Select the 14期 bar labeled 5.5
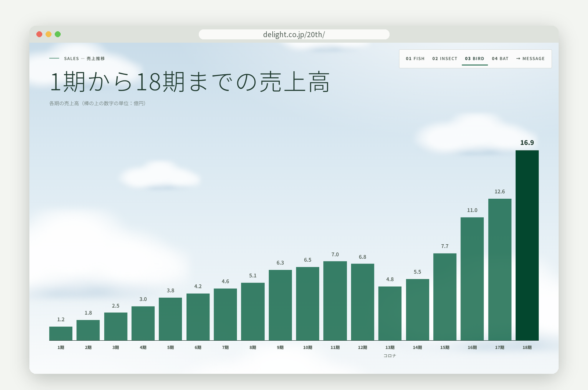The width and height of the screenshot is (588, 390). click(417, 310)
